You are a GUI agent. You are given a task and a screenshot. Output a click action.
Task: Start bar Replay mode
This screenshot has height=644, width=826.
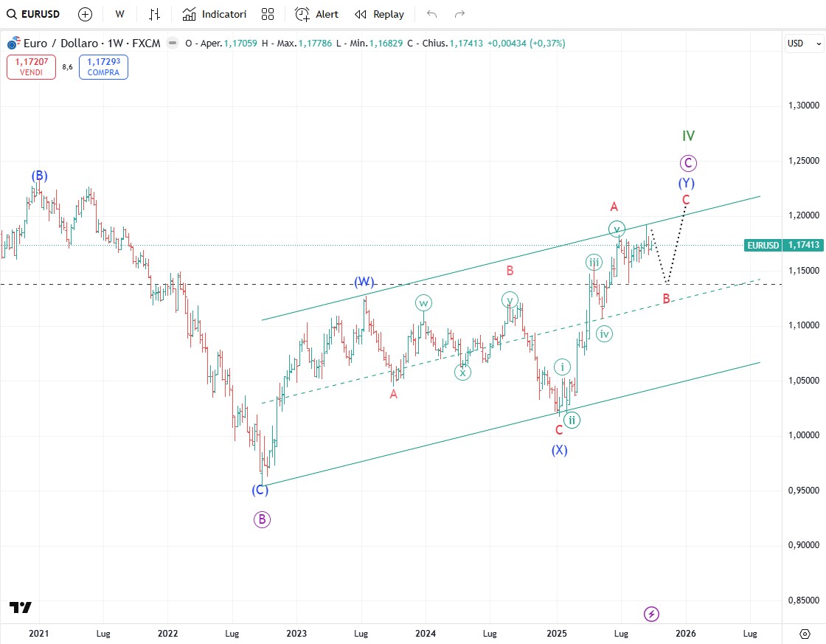point(379,14)
